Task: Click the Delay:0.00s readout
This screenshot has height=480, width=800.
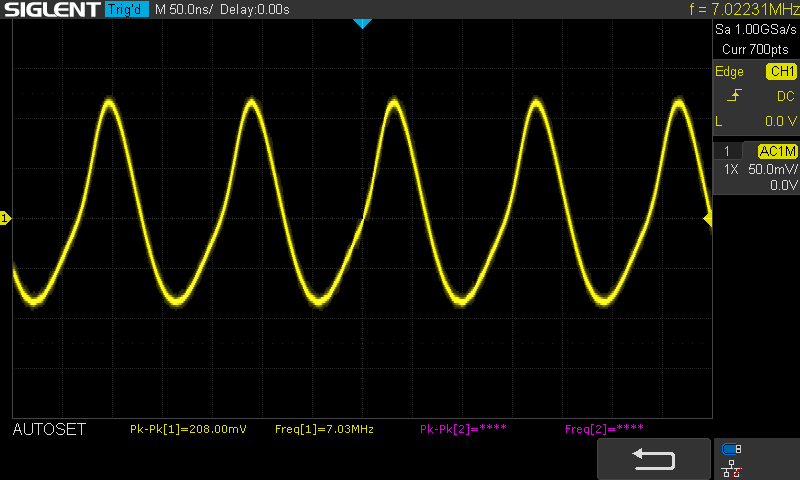Action: click(x=255, y=10)
